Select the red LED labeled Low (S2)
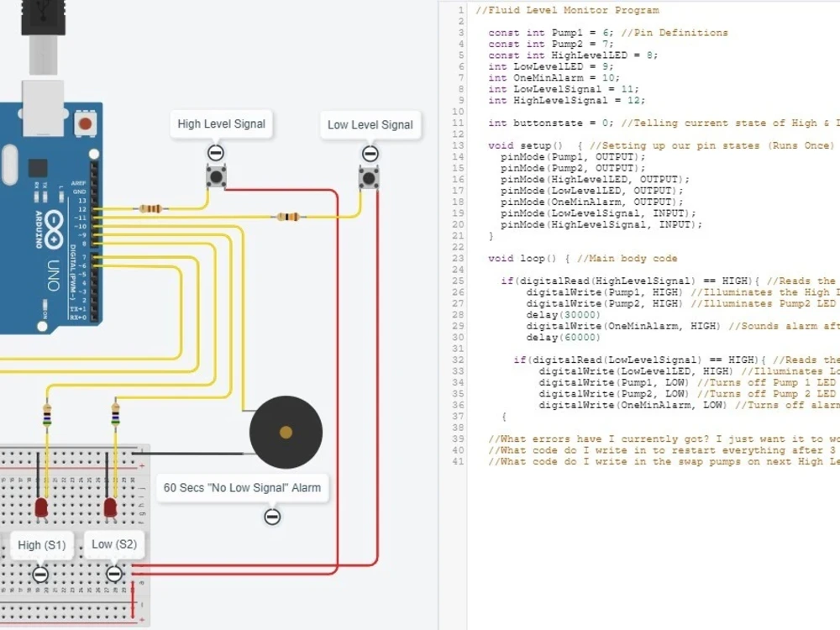The image size is (840, 630). coord(110,508)
